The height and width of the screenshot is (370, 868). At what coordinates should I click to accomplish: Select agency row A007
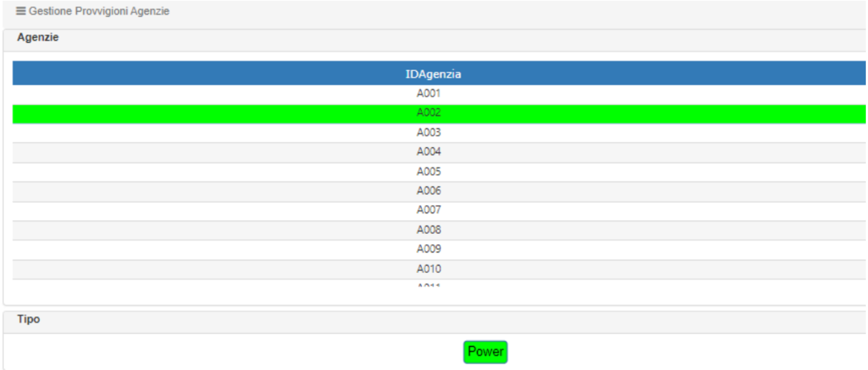click(x=439, y=211)
